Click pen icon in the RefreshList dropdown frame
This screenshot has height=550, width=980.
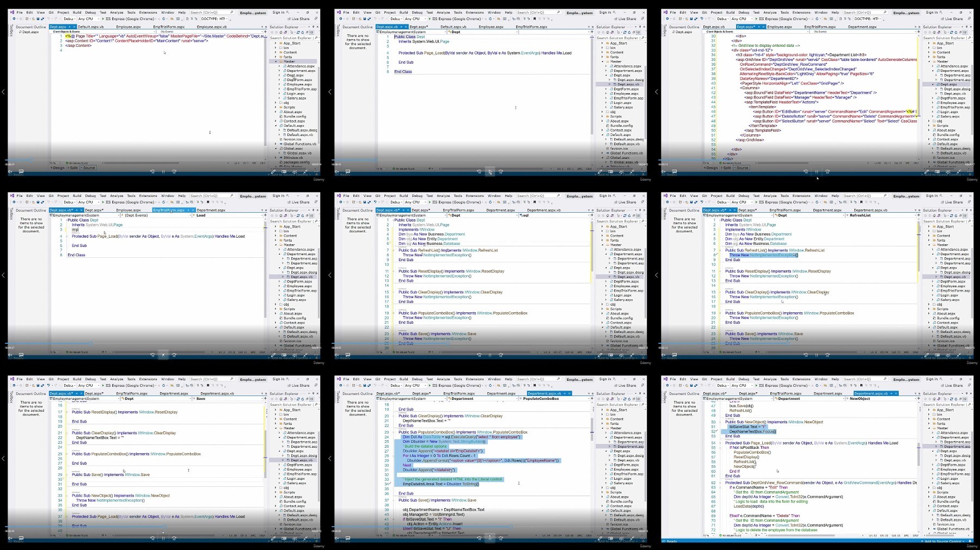(927, 355)
